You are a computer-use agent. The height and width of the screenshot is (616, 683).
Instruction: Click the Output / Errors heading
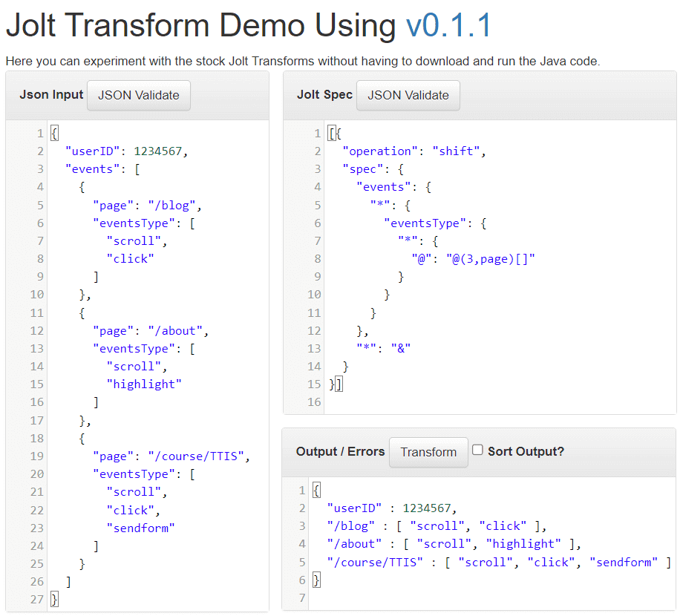click(340, 451)
